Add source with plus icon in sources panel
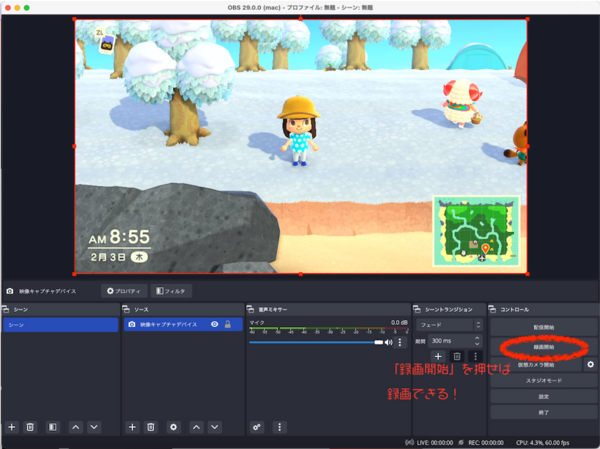Viewport: 600px width, 449px height. [132, 427]
